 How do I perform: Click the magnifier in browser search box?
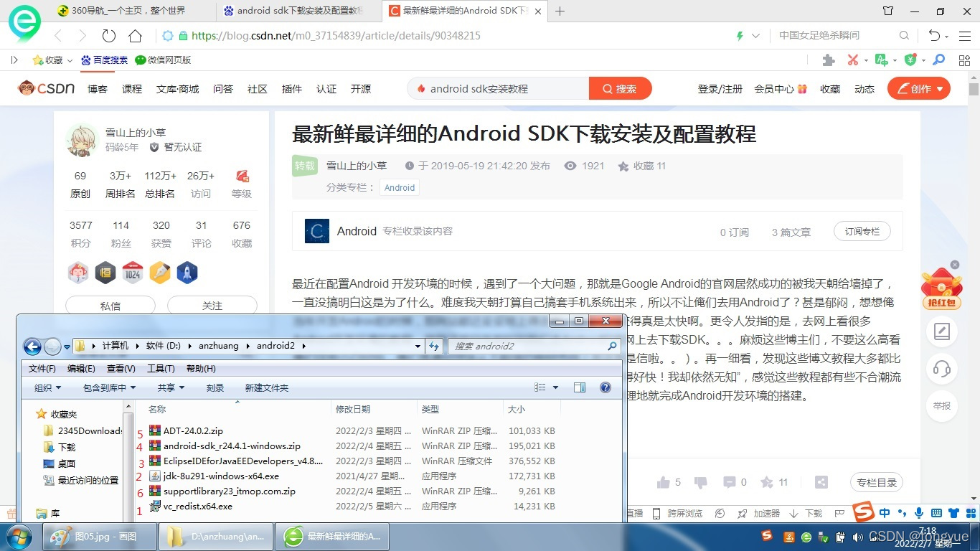(905, 35)
